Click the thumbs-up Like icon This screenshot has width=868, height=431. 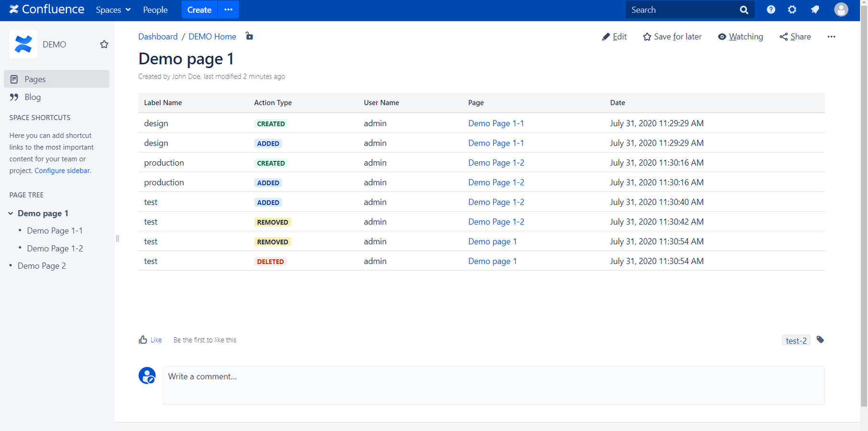point(143,340)
